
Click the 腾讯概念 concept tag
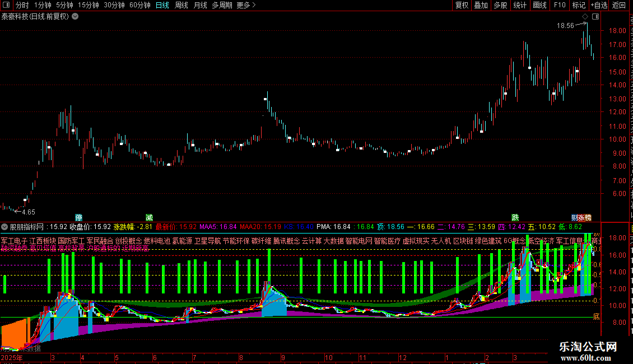pos(287,241)
